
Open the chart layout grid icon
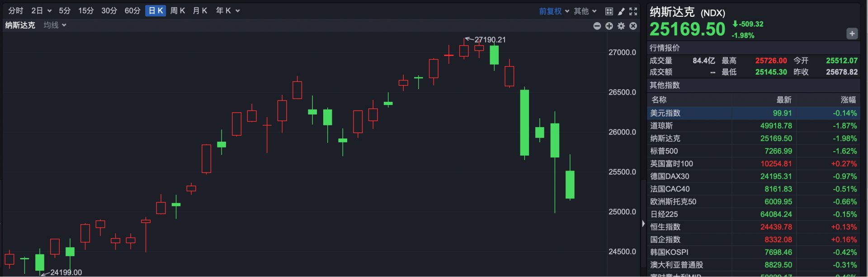pyautogui.click(x=609, y=11)
